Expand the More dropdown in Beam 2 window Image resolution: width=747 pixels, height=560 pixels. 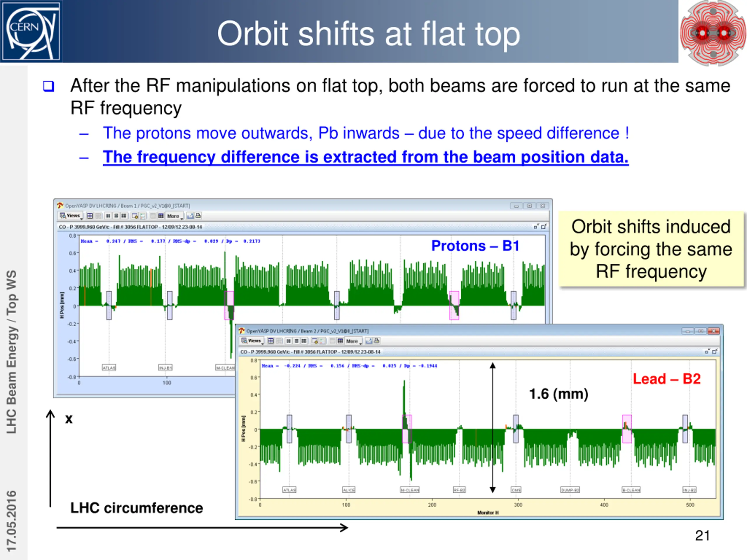(x=354, y=341)
